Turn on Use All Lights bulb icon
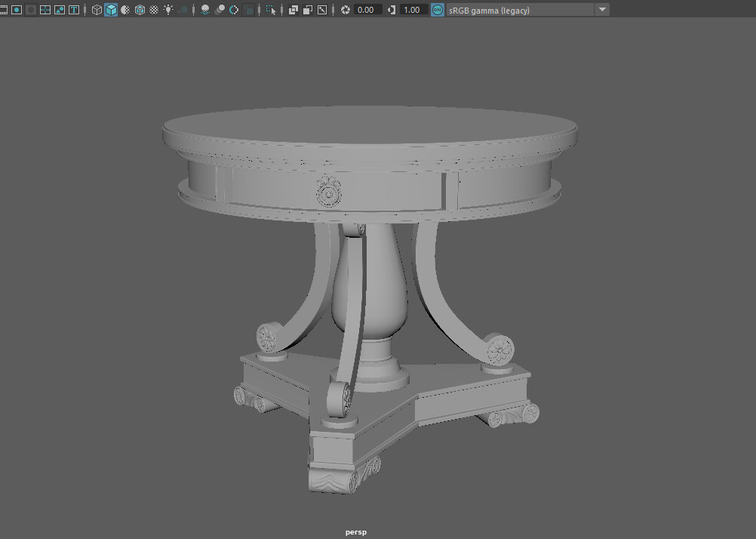Image resolution: width=756 pixels, height=539 pixels. pos(168,10)
